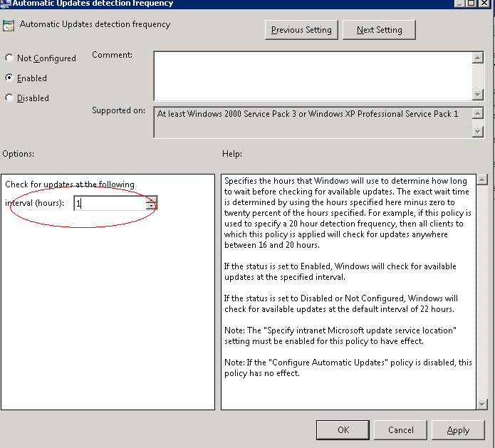Click the note about 'Specify intranet Microsoft update service location'

click(x=340, y=335)
